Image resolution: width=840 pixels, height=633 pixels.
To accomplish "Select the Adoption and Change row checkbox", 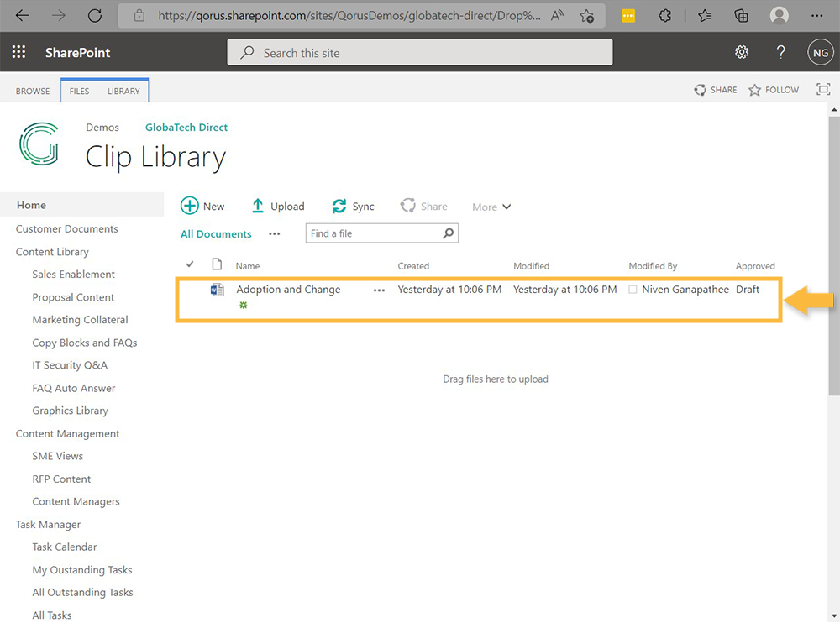I will [x=190, y=289].
